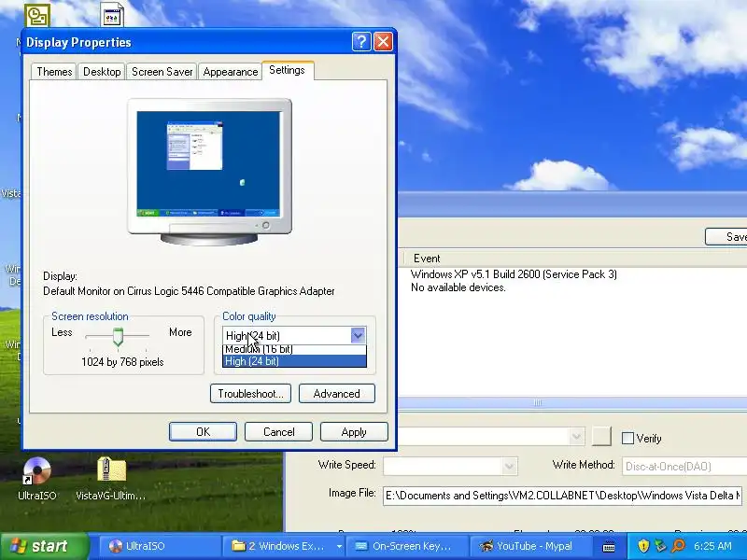Select the VistaVG-Ultimate zip archive desktop icon
Screen dimensions: 747x560
point(111,478)
